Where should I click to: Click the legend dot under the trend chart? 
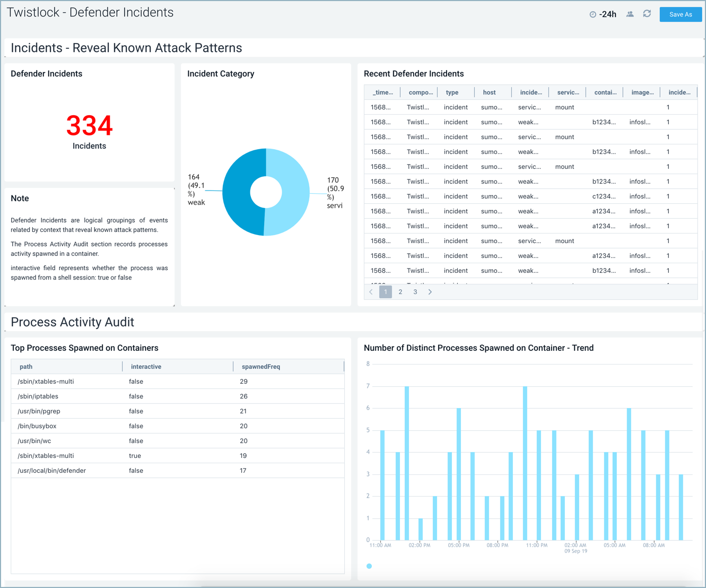369,566
